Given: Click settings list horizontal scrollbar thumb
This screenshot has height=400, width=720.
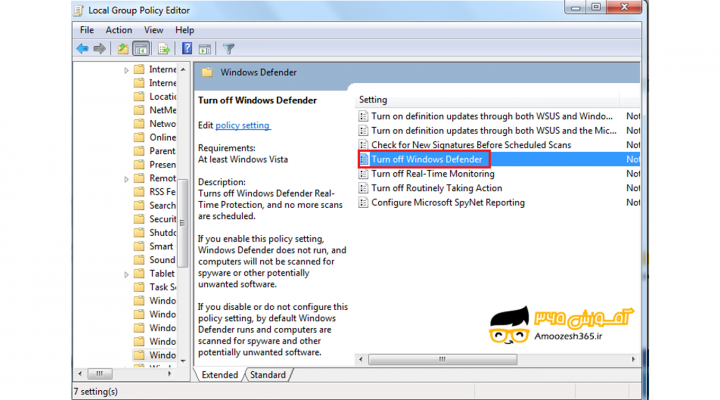Looking at the screenshot, I should coord(443,359).
